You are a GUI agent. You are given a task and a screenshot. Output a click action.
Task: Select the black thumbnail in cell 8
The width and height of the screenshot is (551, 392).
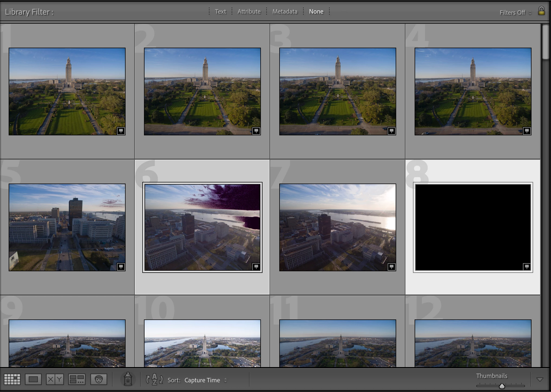pyautogui.click(x=473, y=227)
